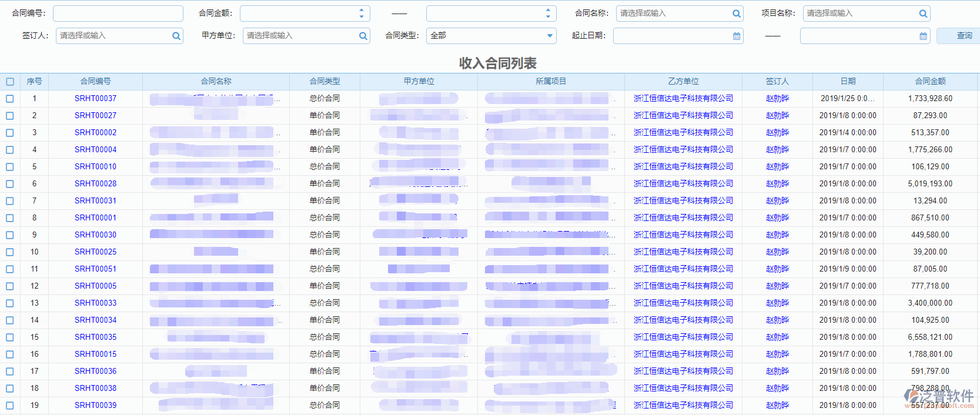
Task: Open calendar icon of start date field
Action: point(736,36)
